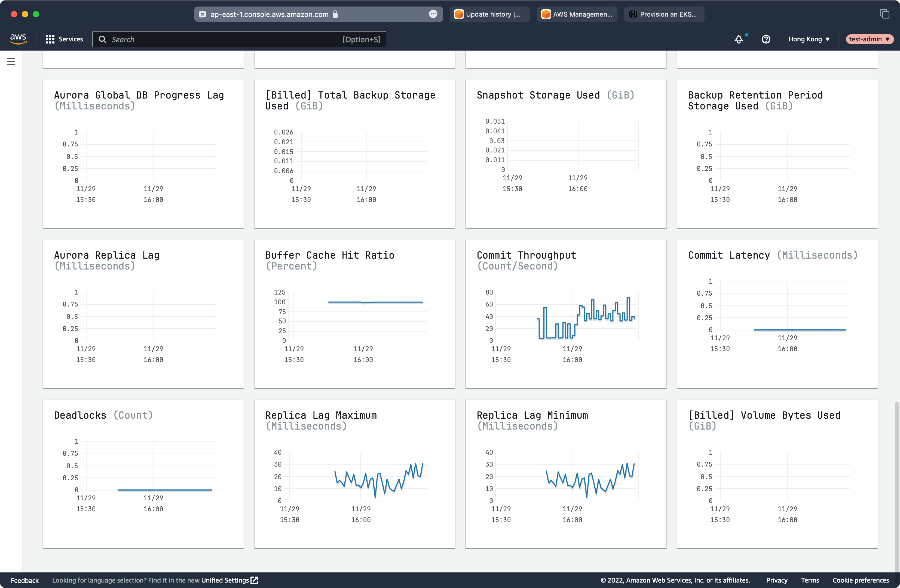Open the help question mark menu
This screenshot has width=900, height=588.
click(x=766, y=39)
